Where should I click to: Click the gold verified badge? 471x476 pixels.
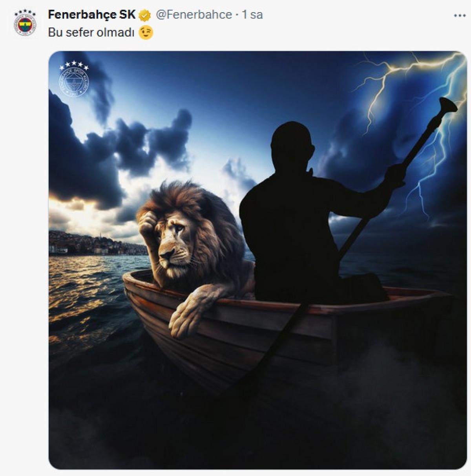tap(145, 16)
